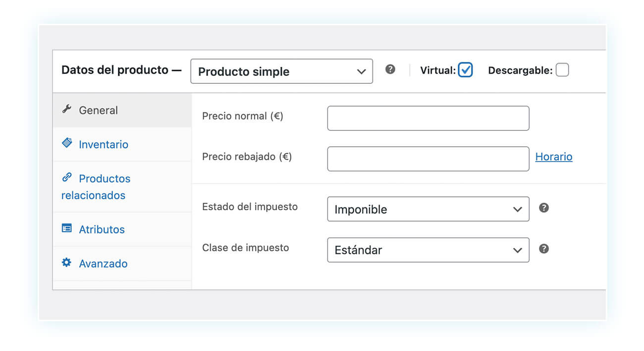Open the Avanzado tab
This screenshot has height=351, width=644.
[x=122, y=264]
